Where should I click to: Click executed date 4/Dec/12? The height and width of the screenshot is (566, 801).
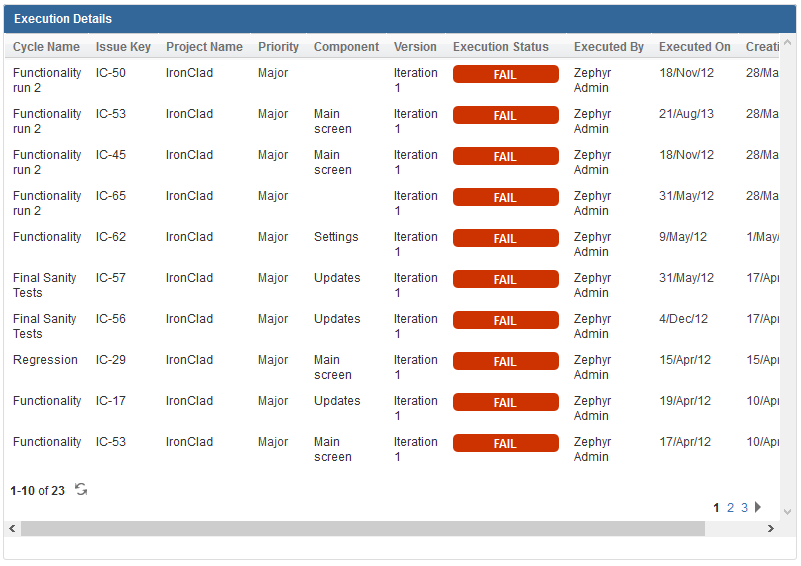click(684, 319)
